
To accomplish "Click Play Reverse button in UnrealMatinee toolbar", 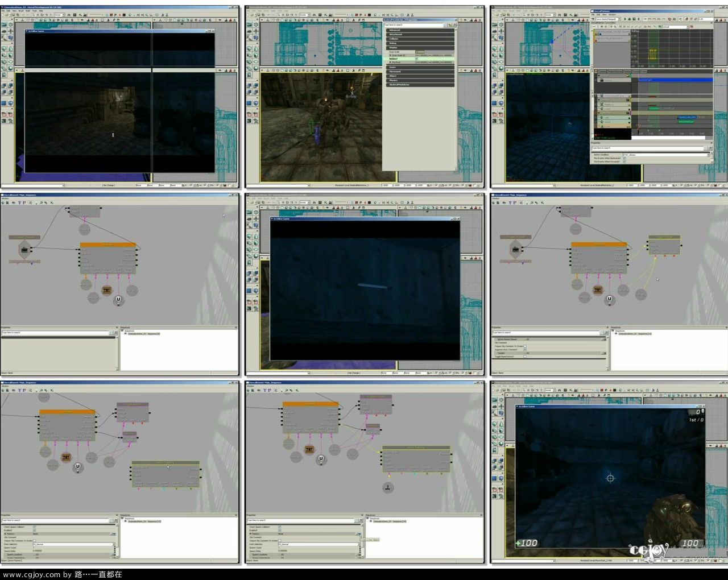I will (x=639, y=19).
